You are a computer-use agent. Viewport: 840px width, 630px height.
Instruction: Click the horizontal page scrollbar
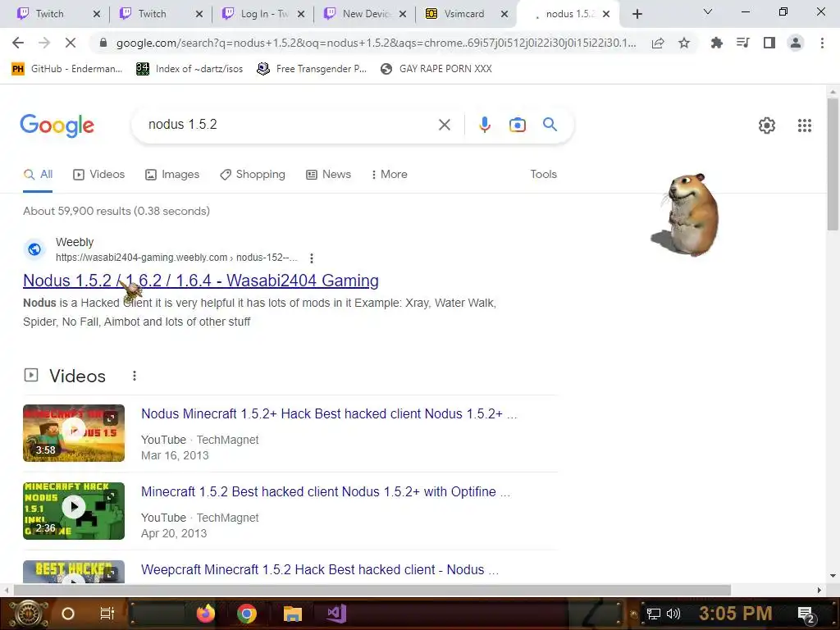[372, 590]
